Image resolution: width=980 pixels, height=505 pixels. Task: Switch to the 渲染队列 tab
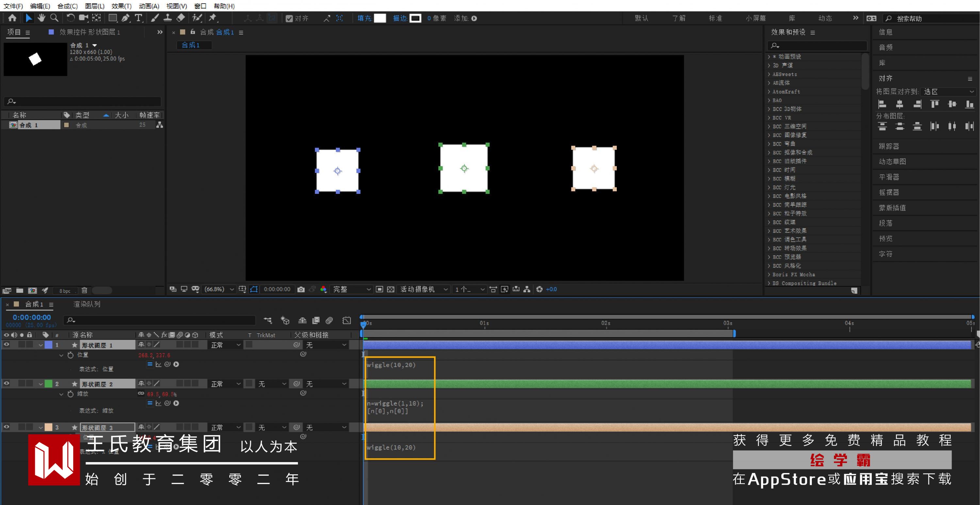pyautogui.click(x=87, y=304)
